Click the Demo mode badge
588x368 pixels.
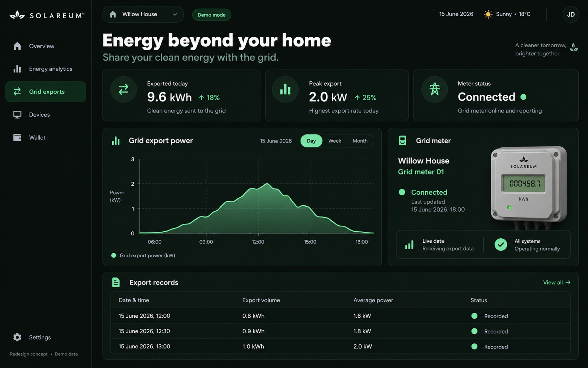[x=211, y=14]
